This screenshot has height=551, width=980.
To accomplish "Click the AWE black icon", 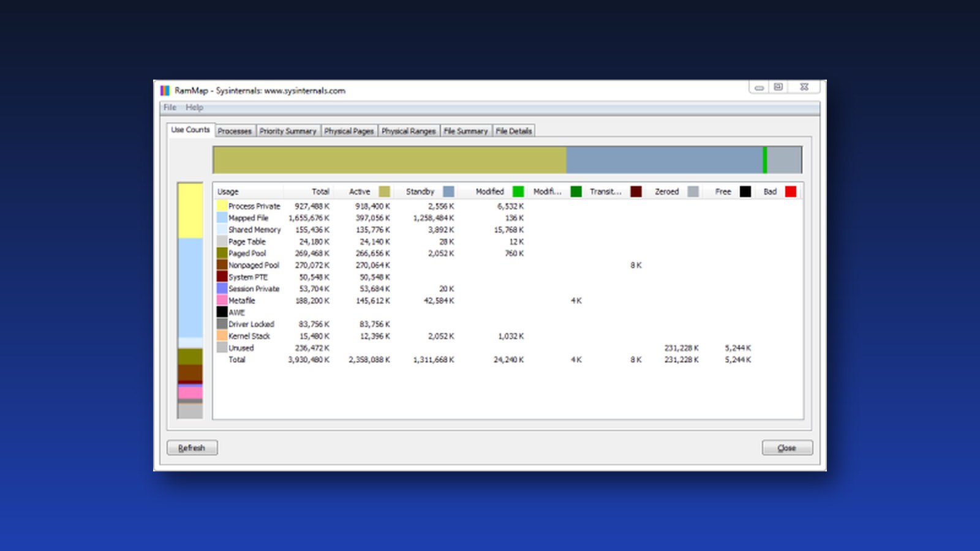I will [222, 312].
